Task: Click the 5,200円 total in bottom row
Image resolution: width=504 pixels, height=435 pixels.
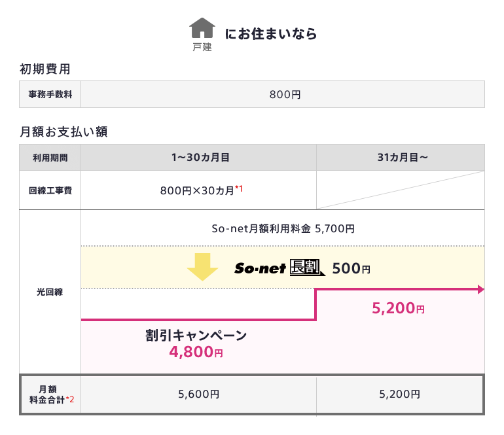Action: tap(400, 394)
